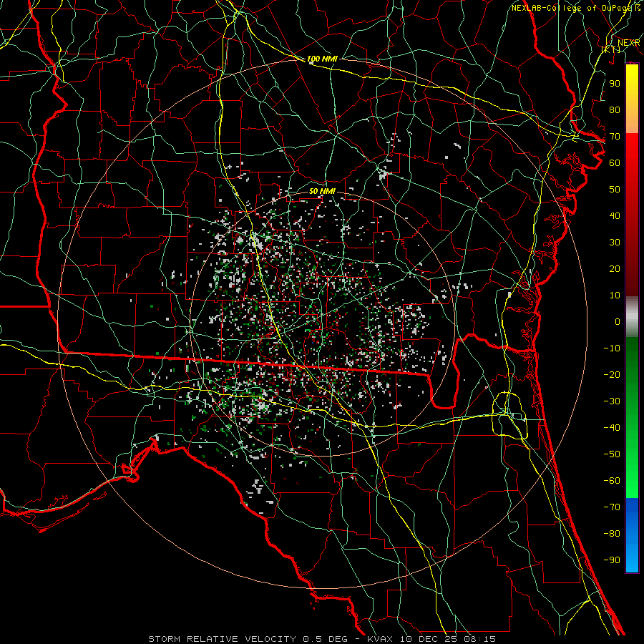
Task: Click the -40 value on the velocity scale
Action: (x=612, y=428)
